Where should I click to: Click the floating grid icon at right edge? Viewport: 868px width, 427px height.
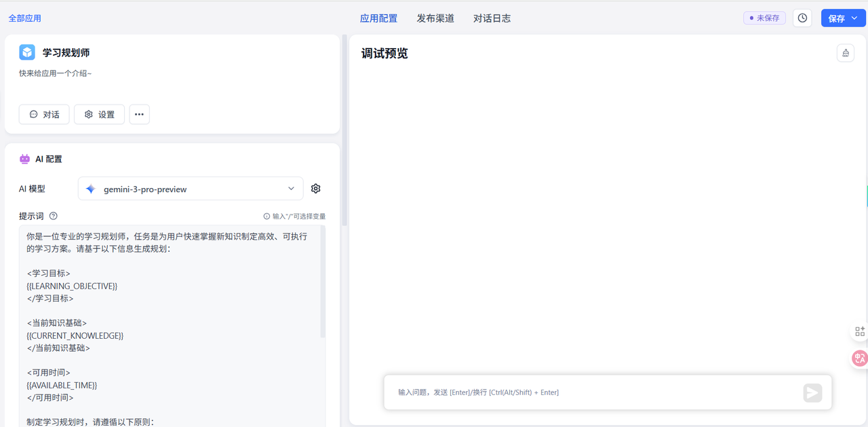coord(859,331)
